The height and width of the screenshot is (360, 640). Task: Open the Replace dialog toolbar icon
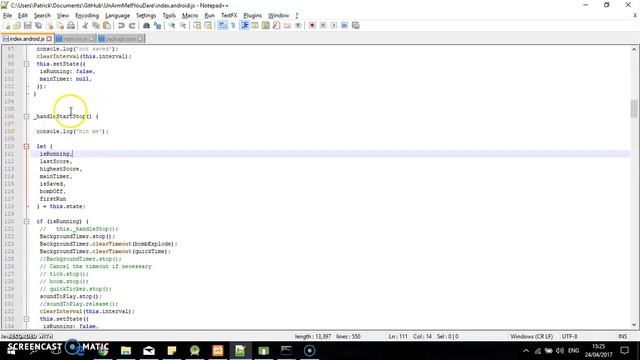pos(157,26)
